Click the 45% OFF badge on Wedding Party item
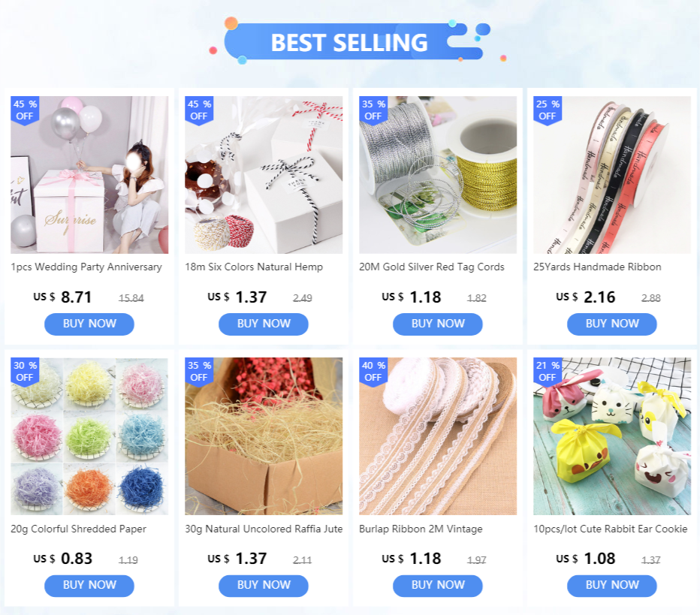Image resolution: width=700 pixels, height=615 pixels. click(x=25, y=110)
